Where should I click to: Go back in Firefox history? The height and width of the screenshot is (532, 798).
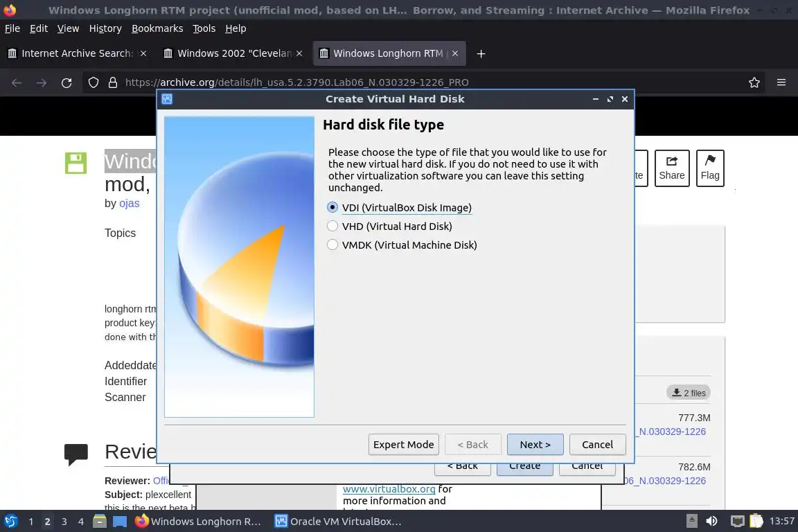click(x=17, y=82)
